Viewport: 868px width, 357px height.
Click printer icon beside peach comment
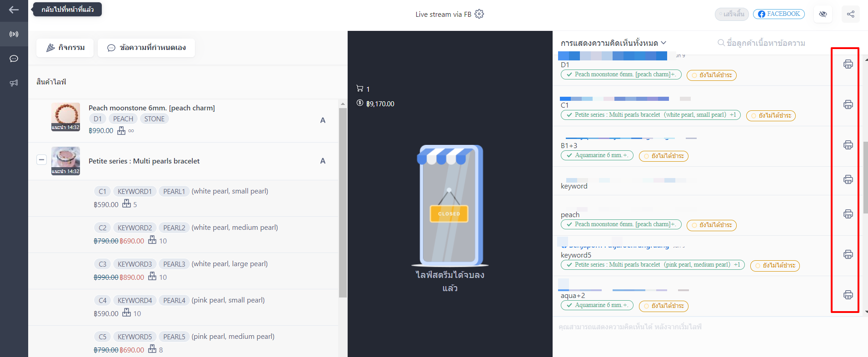(x=848, y=214)
